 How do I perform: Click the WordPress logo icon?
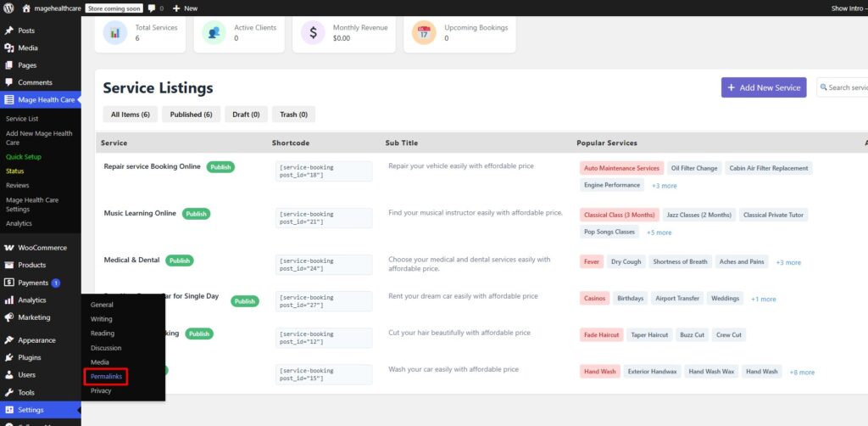coord(8,8)
